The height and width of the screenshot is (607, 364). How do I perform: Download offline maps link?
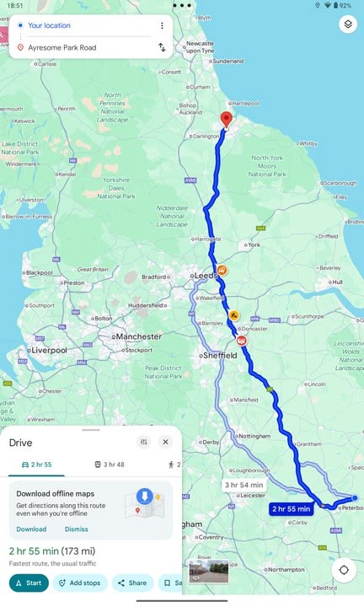31,529
